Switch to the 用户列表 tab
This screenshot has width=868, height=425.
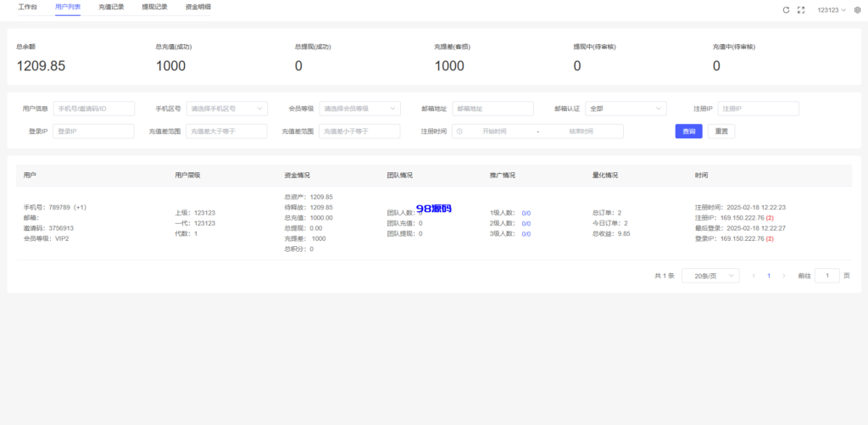[68, 8]
